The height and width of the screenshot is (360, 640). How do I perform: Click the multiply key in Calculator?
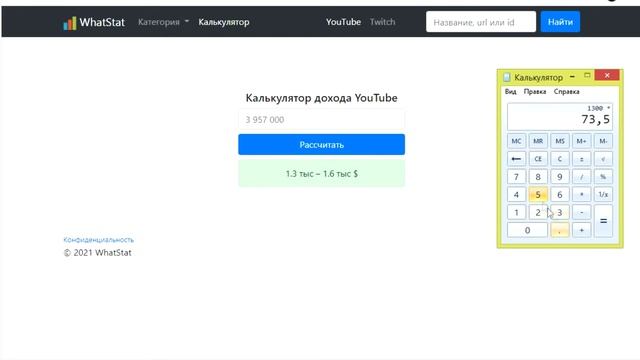(x=581, y=195)
